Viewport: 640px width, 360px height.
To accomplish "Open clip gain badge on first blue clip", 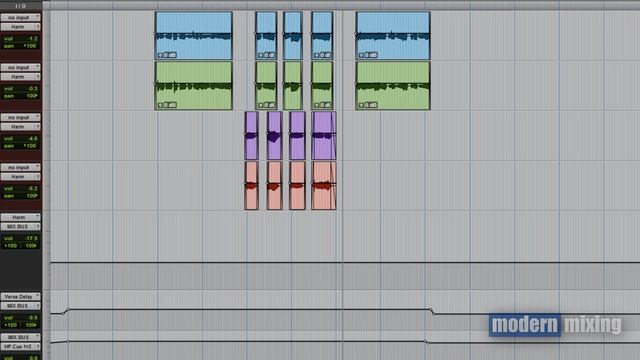I will [x=167, y=55].
